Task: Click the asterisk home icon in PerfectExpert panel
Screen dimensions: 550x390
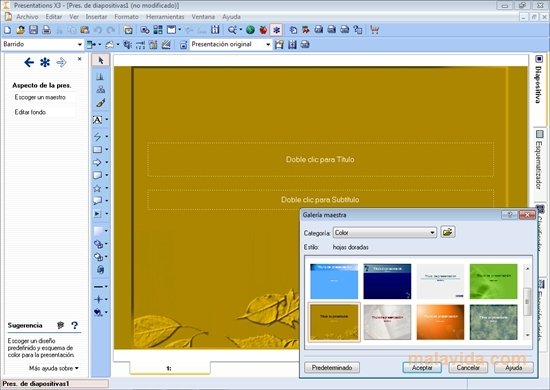Action: [x=45, y=63]
